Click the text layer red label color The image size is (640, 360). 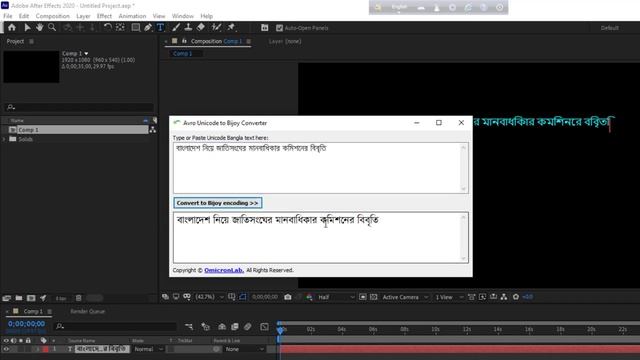coord(45,349)
